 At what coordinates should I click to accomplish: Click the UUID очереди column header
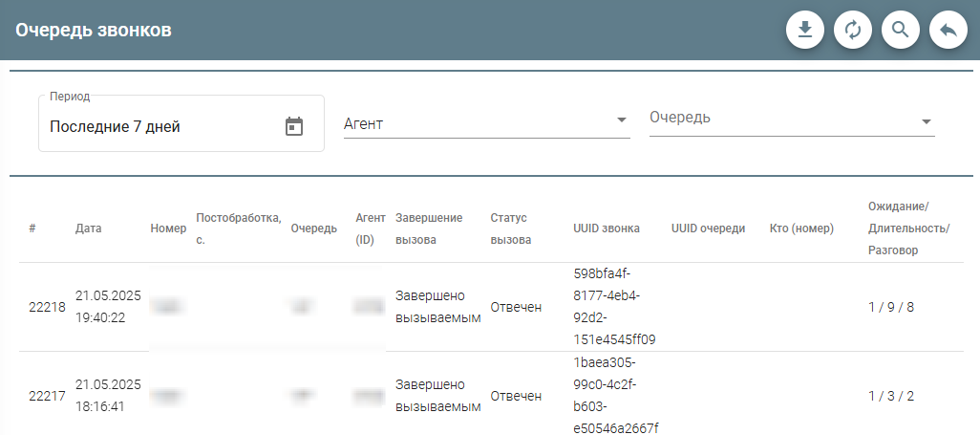pos(708,228)
